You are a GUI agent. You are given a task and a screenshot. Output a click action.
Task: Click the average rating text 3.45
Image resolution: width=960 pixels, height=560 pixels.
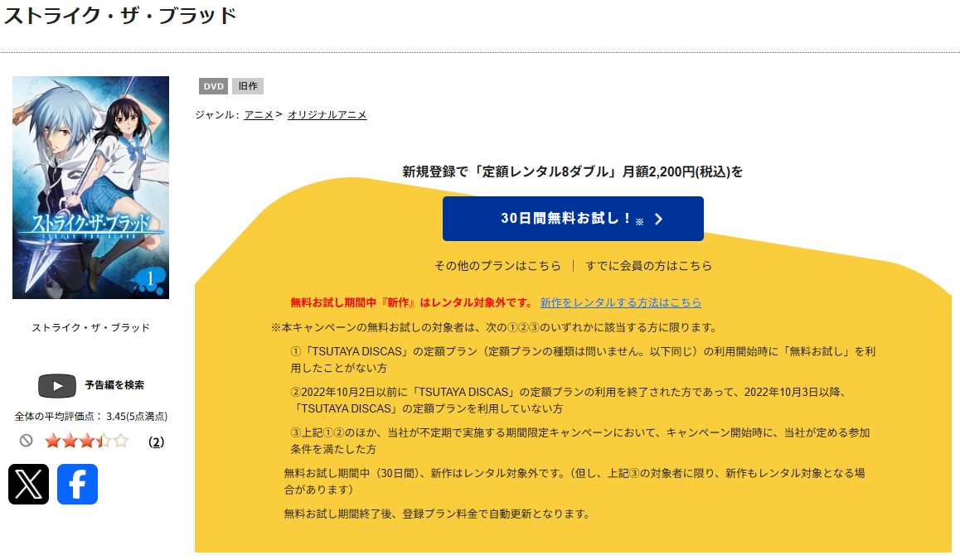[90, 416]
